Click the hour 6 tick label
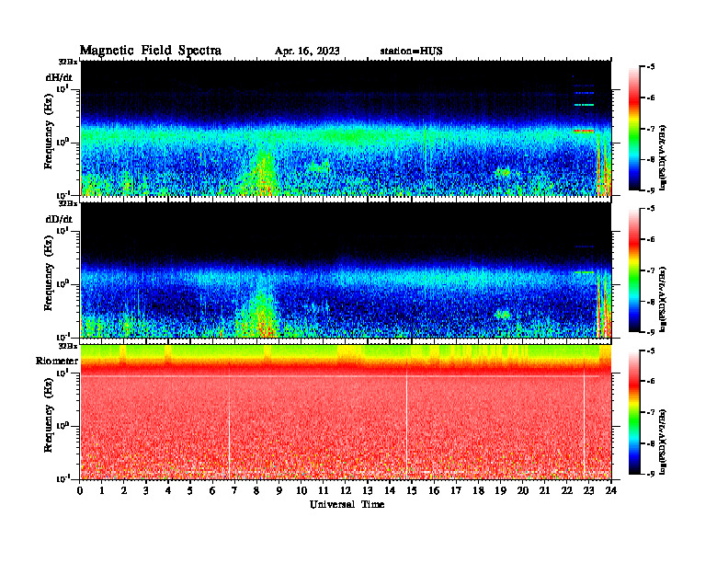This screenshot has height=563, width=728. coord(212,490)
